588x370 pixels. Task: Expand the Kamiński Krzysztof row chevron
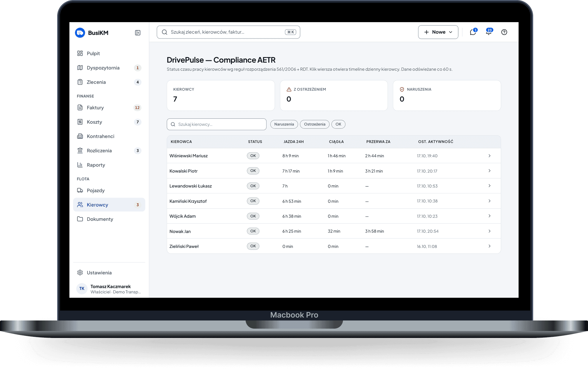click(489, 201)
